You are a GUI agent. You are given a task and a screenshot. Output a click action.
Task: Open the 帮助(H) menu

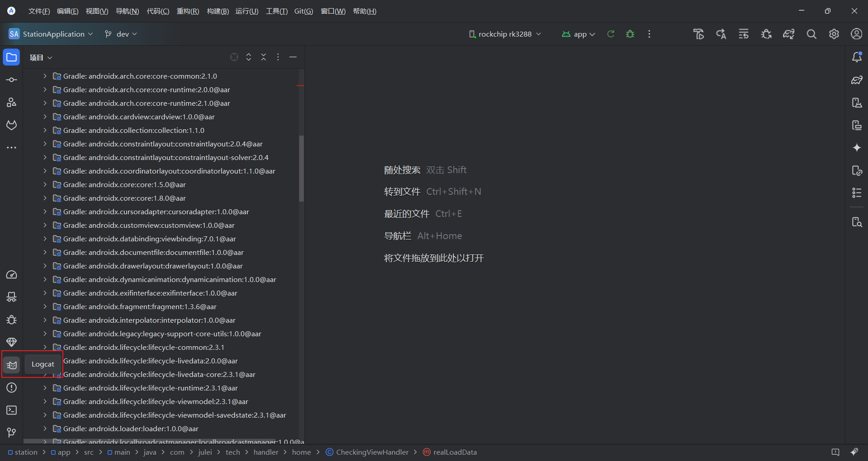point(364,11)
